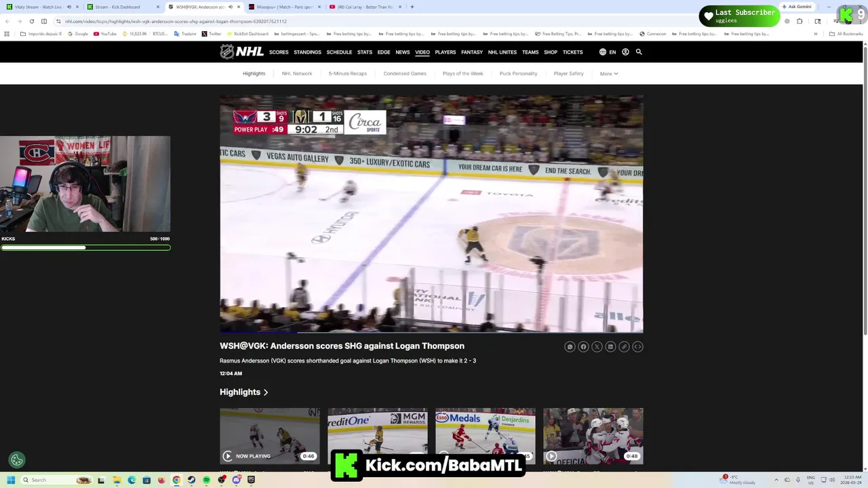Get video embed code icon
The height and width of the screenshot is (488, 868).
[637, 346]
